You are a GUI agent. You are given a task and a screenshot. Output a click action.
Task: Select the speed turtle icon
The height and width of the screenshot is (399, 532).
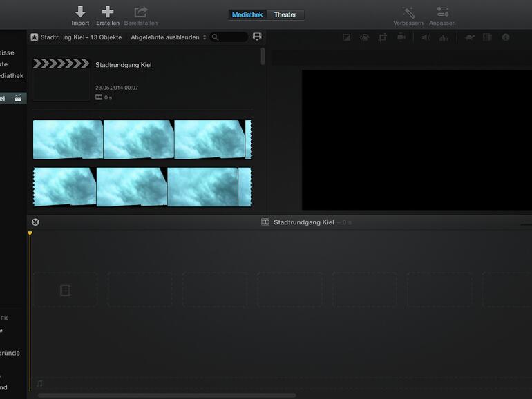point(470,37)
